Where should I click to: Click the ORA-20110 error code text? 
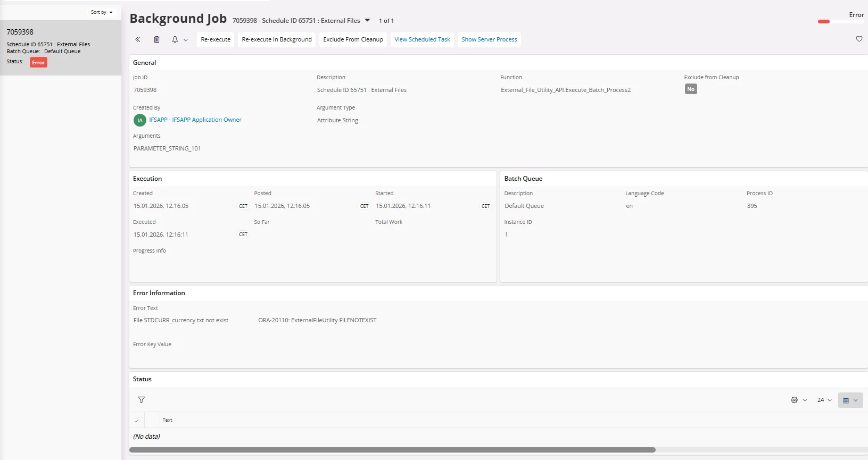point(317,320)
